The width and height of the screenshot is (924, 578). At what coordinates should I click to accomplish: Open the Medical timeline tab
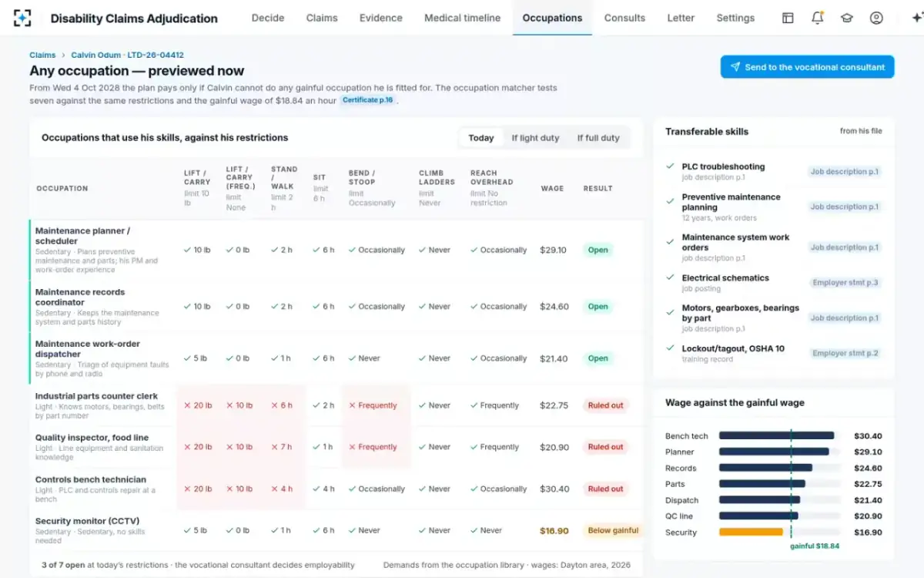click(x=462, y=18)
